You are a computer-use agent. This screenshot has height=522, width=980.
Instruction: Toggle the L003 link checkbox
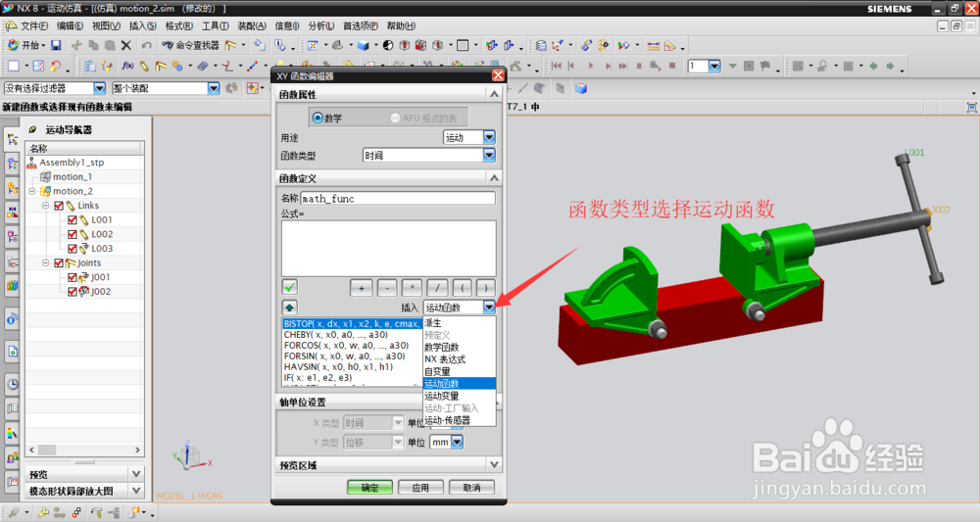[x=73, y=249]
